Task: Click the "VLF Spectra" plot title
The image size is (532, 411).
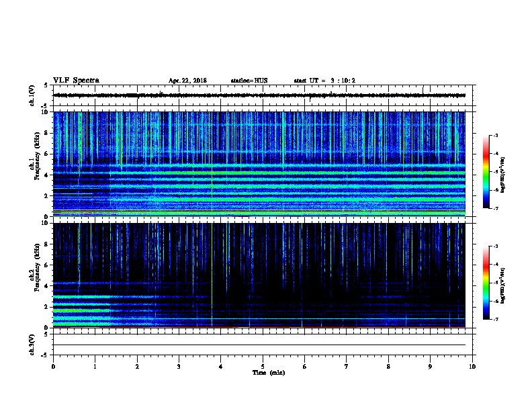Action: 76,81
